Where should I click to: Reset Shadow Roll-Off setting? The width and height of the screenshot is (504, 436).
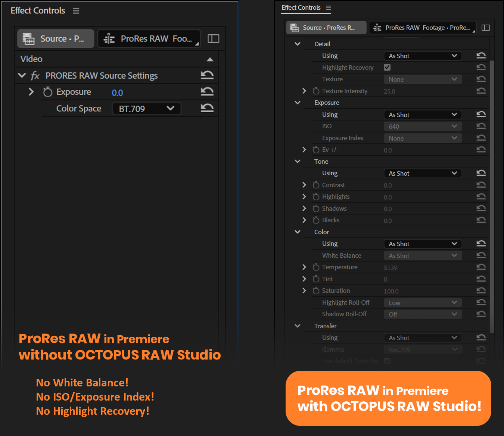[x=481, y=314]
